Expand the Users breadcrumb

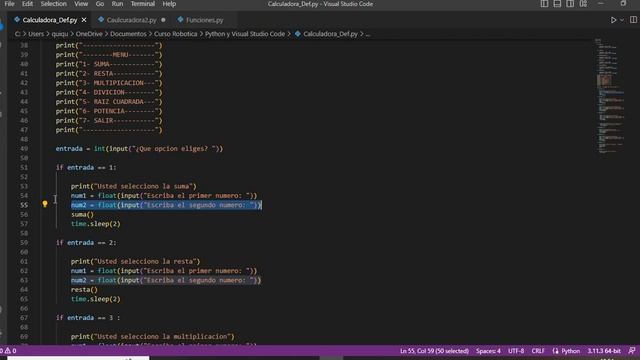coord(36,34)
